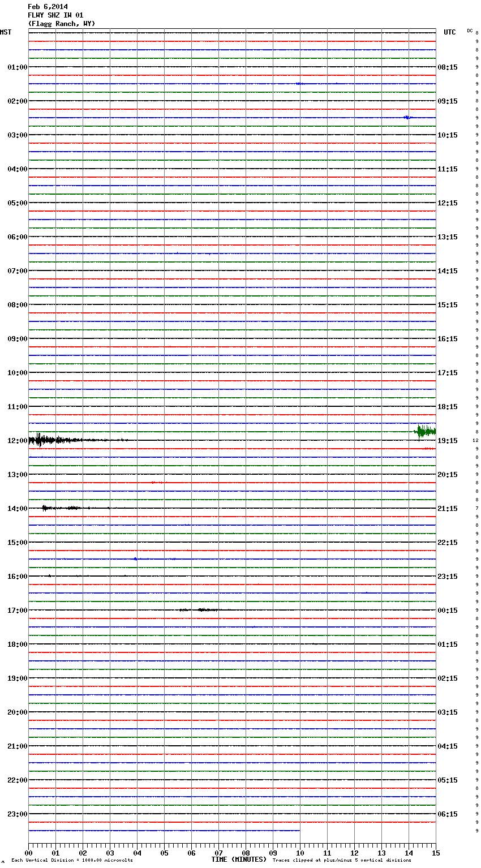Click the 06:15 UTC time label
Screen dimensions: 481x868
tap(448, 814)
